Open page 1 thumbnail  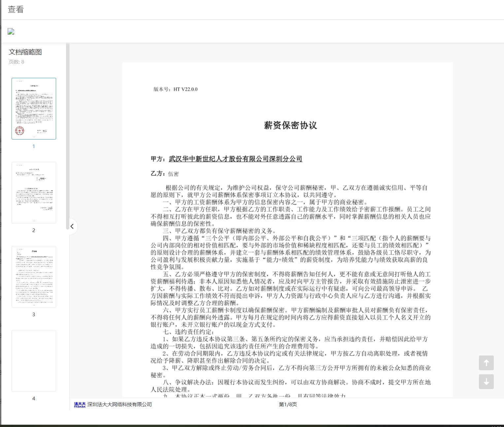click(34, 108)
